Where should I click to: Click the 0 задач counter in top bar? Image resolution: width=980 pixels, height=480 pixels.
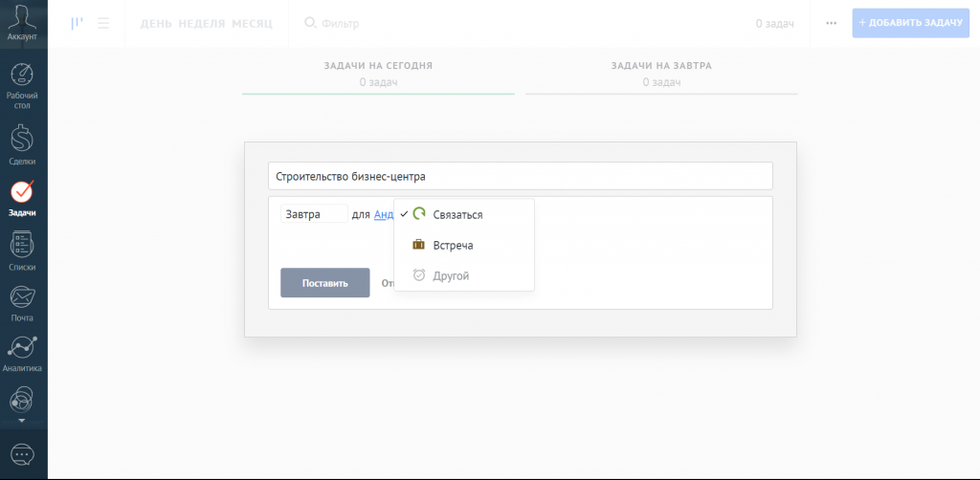774,24
